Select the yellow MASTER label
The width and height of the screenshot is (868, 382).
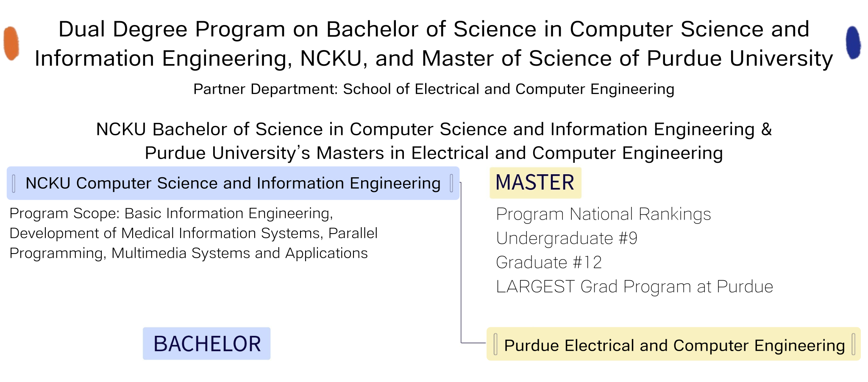click(535, 183)
